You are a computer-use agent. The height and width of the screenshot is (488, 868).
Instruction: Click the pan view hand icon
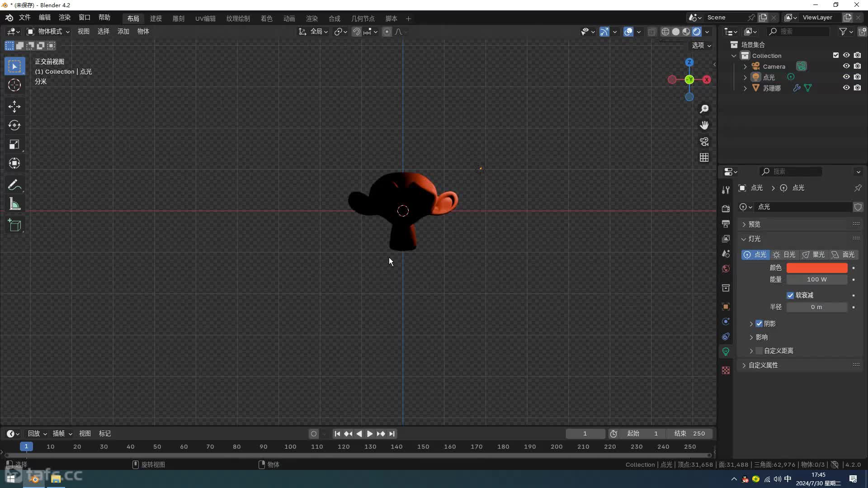[704, 125]
